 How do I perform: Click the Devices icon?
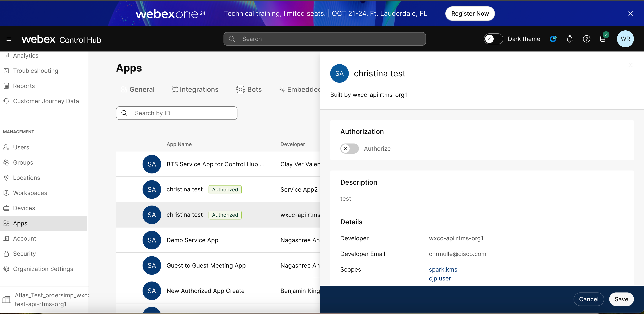7,208
